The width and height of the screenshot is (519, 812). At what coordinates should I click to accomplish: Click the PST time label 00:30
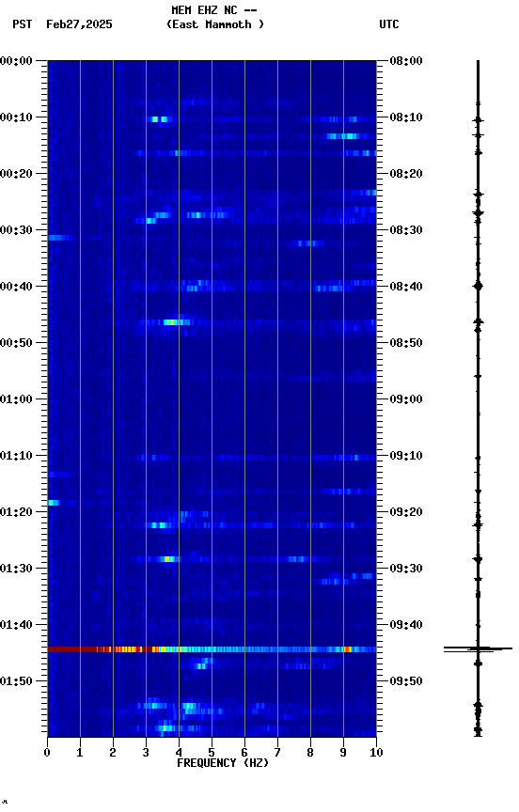pos(16,230)
